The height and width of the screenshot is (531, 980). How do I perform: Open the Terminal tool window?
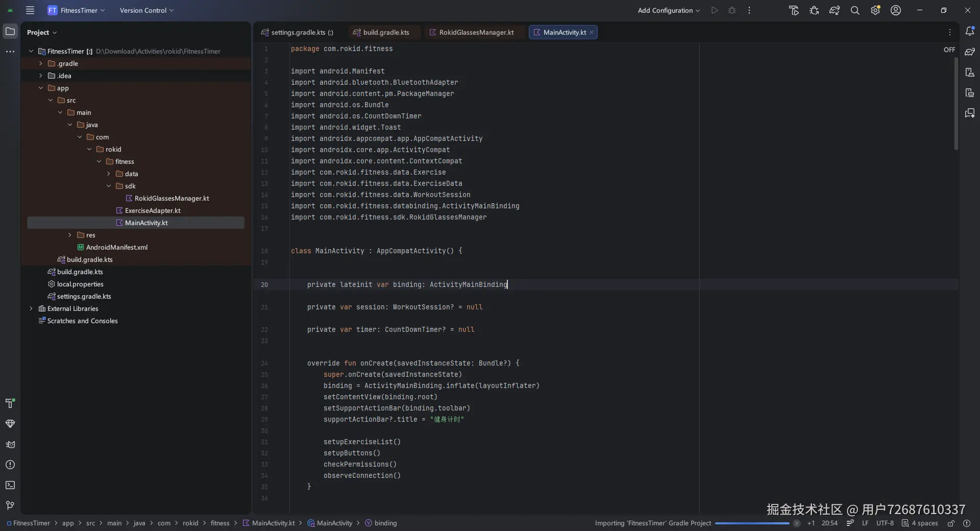point(10,485)
